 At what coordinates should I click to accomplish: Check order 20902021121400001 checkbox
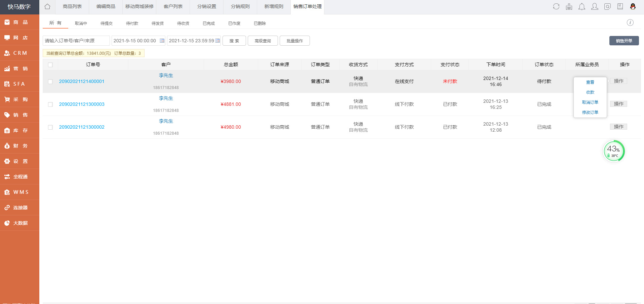point(50,82)
